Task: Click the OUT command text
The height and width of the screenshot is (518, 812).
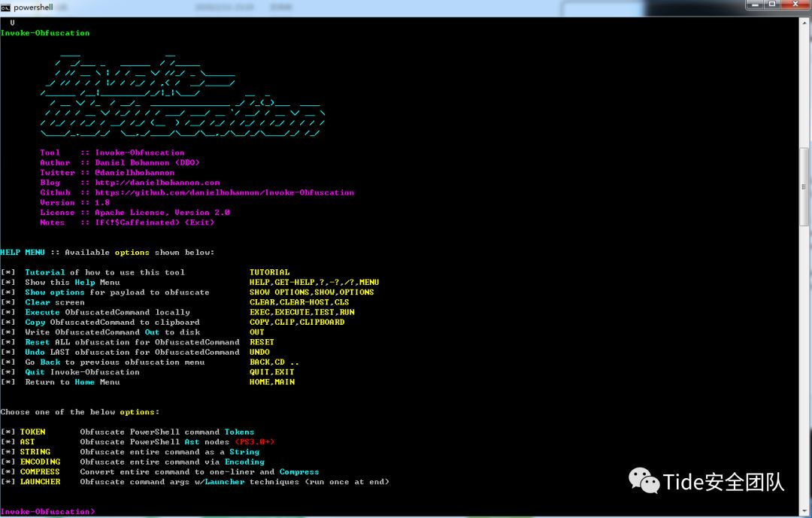Action: click(257, 332)
